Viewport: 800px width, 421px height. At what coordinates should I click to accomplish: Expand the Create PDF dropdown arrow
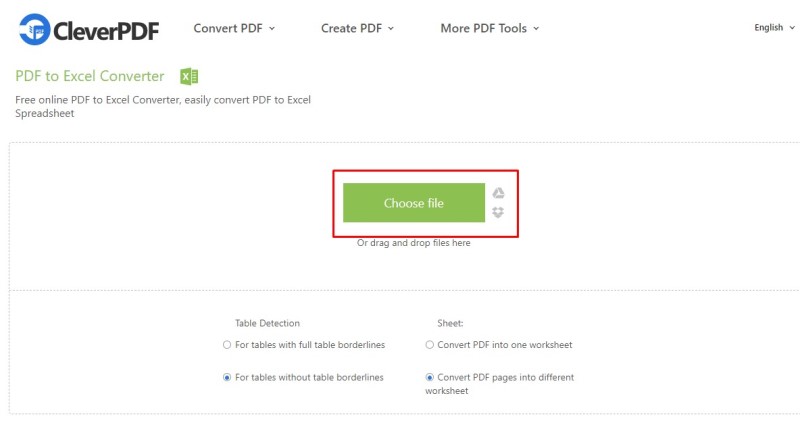(391, 29)
